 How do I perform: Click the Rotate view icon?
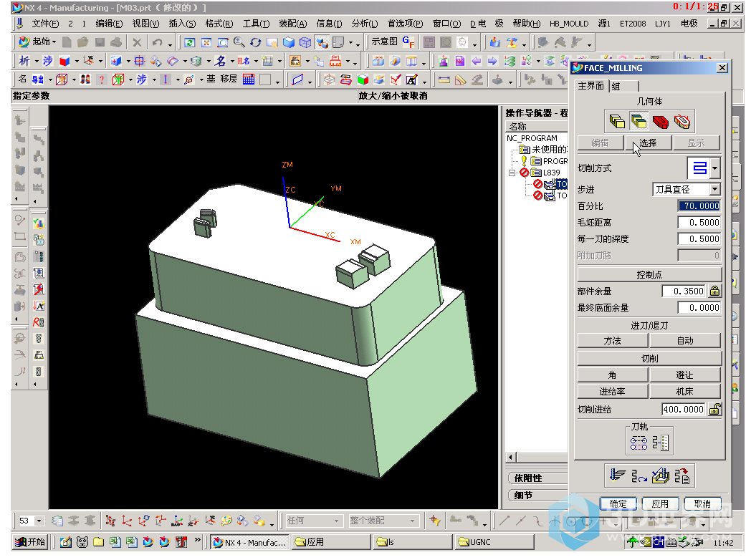pyautogui.click(x=255, y=42)
